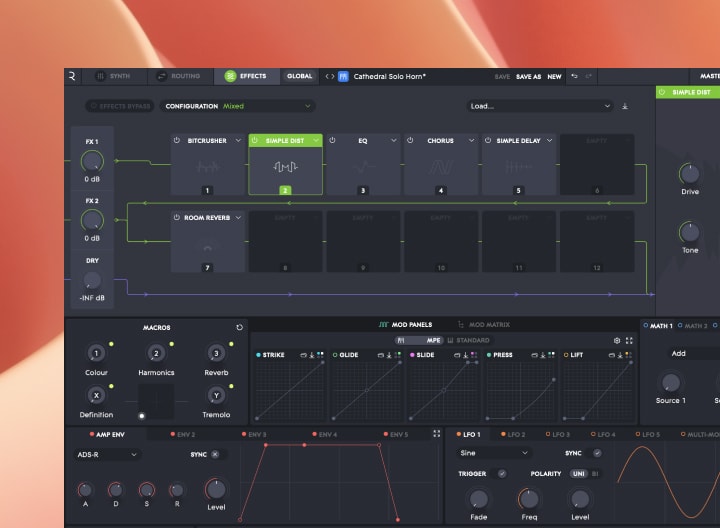Select the LFO 2 tab
Screen dimensions: 720x528
[513, 434]
